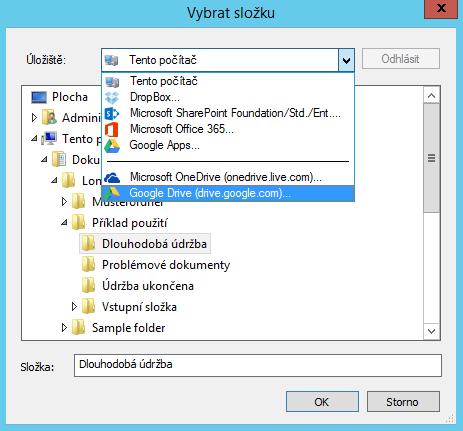Select the Příklad použití folder row
Image resolution: width=463 pixels, height=431 pixels.
click(120, 223)
